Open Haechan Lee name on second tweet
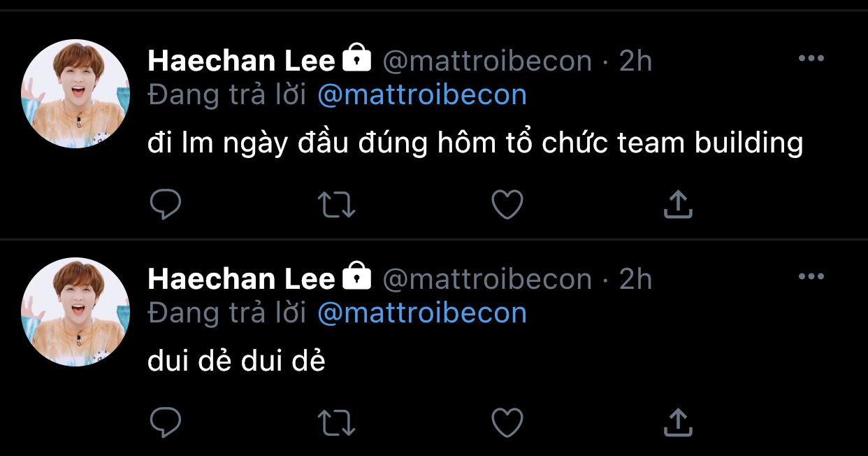This screenshot has height=456, width=868. [242, 280]
